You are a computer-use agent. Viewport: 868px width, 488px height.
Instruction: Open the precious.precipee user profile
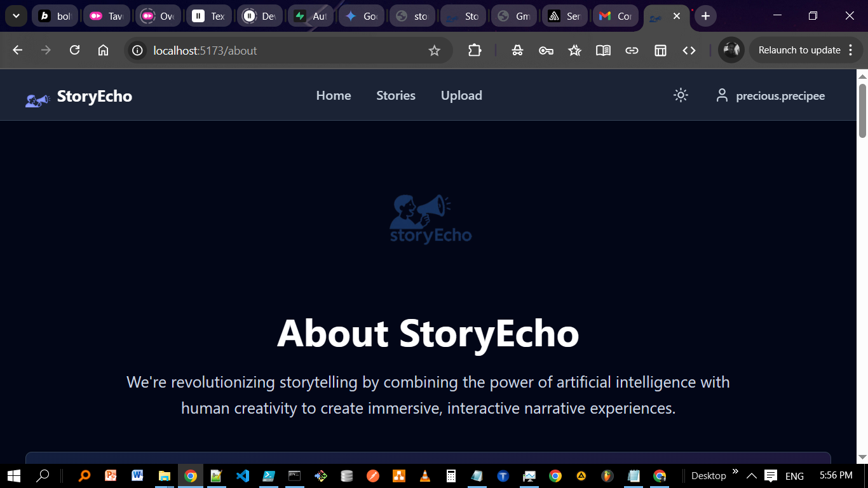pos(770,96)
